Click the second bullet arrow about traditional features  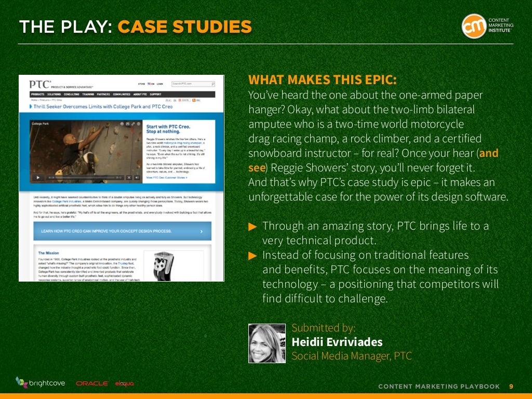[253, 256]
